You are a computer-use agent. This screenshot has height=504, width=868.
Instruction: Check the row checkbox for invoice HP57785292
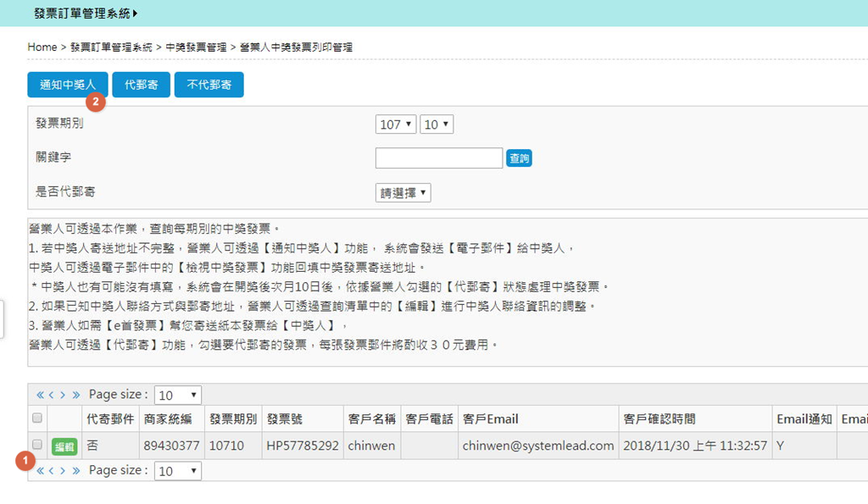tap(37, 444)
